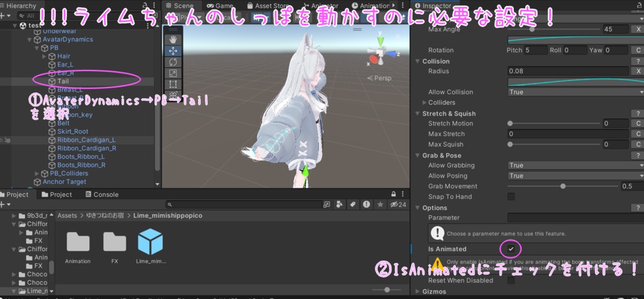Viewport: 644px width, 299px height.
Task: Lock the Hierarchy panel
Action: click(x=145, y=6)
